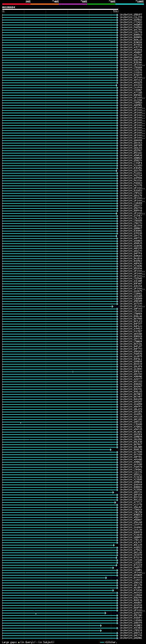Select the UniRef100_C5GQQ9 label
The width and height of the screenshot is (146, 644).
(131, 67)
